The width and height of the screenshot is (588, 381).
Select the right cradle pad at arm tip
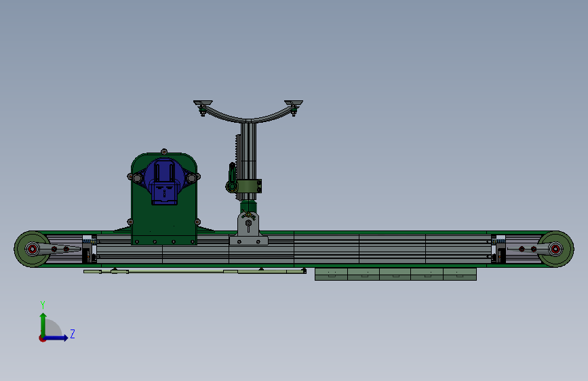294,103
